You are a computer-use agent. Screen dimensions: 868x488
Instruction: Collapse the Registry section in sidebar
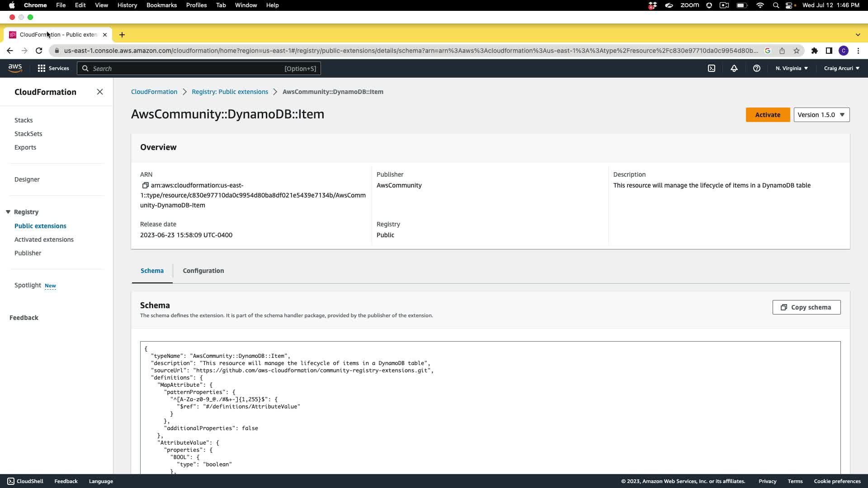click(x=8, y=212)
